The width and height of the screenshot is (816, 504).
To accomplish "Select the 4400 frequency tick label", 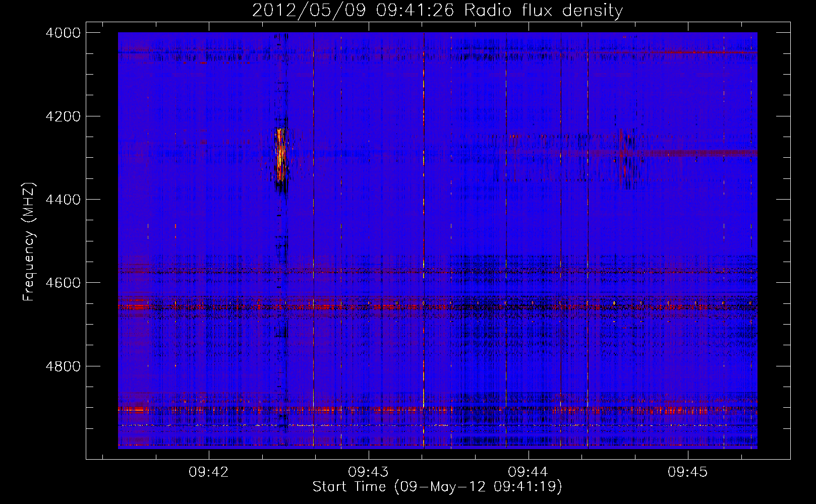I will pos(63,200).
